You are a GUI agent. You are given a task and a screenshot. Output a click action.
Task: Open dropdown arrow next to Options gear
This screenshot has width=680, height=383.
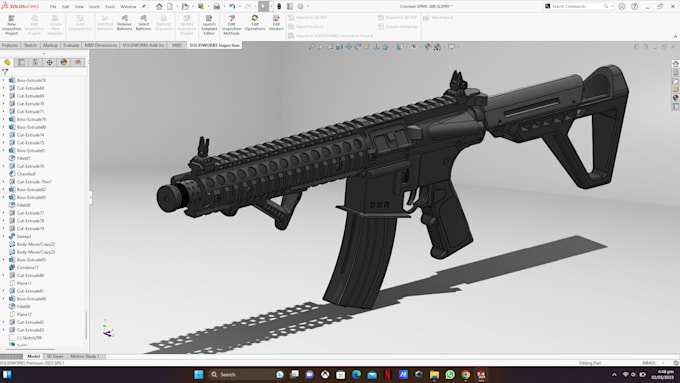(x=307, y=7)
